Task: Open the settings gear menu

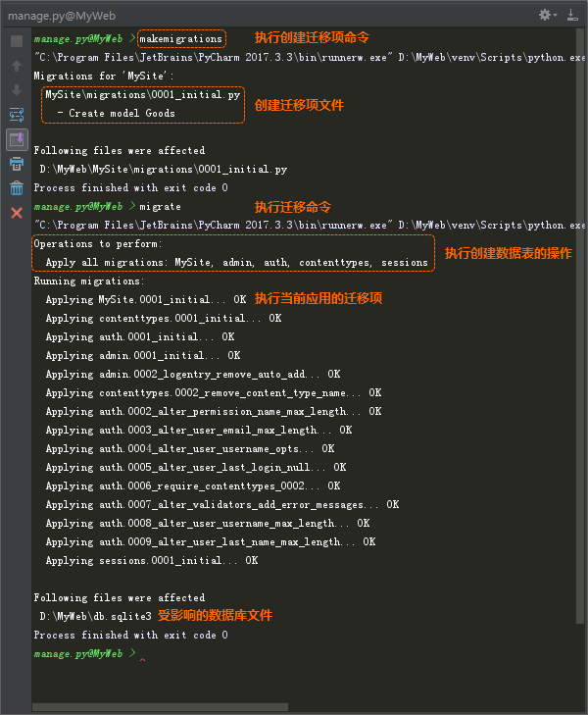Action: tap(544, 15)
